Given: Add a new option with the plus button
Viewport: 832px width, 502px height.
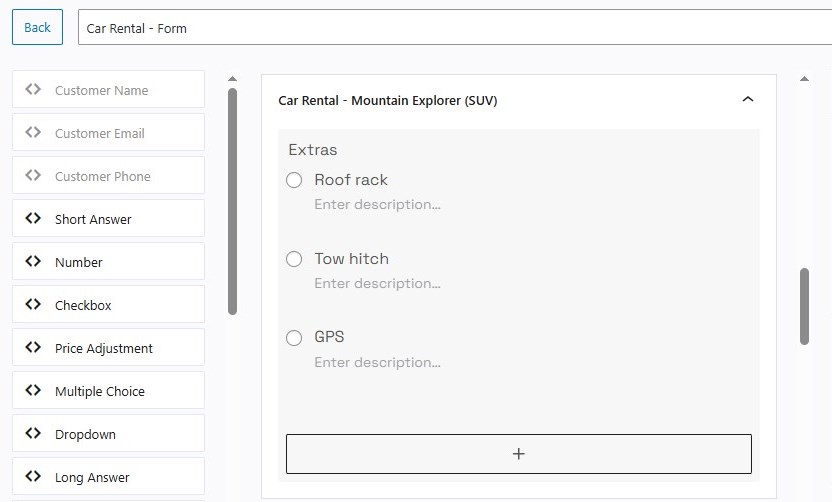Looking at the screenshot, I should tap(518, 454).
